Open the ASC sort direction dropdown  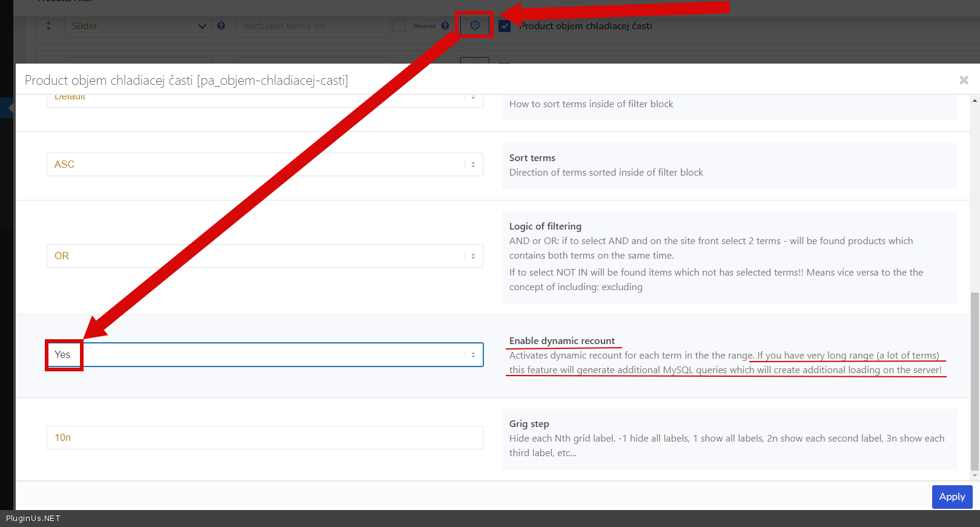coord(265,165)
